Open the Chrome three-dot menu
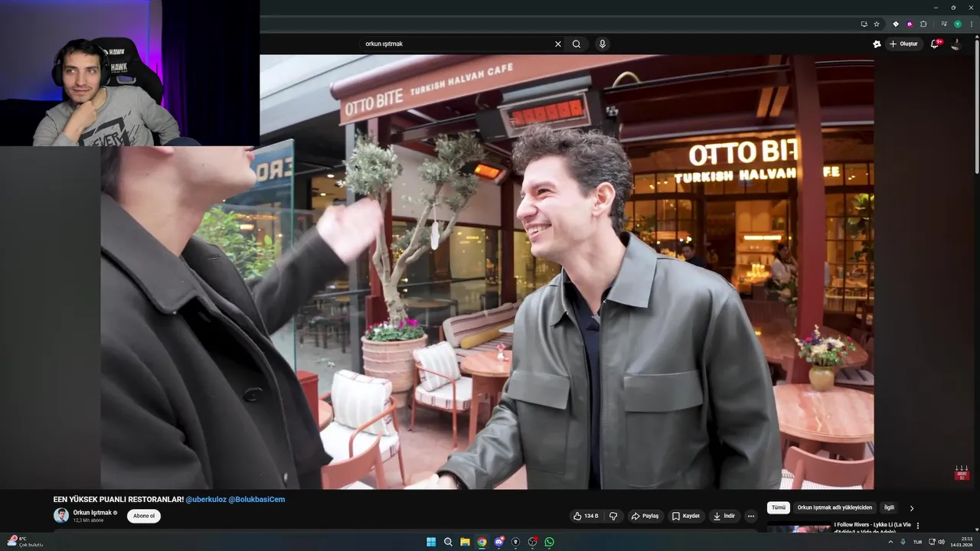The height and width of the screenshot is (551, 980). click(971, 24)
